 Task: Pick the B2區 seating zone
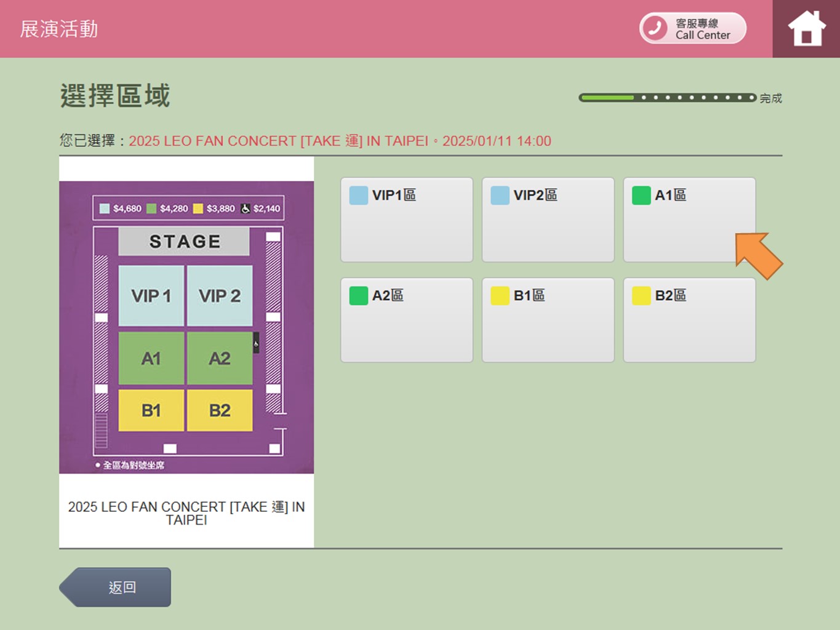[689, 320]
